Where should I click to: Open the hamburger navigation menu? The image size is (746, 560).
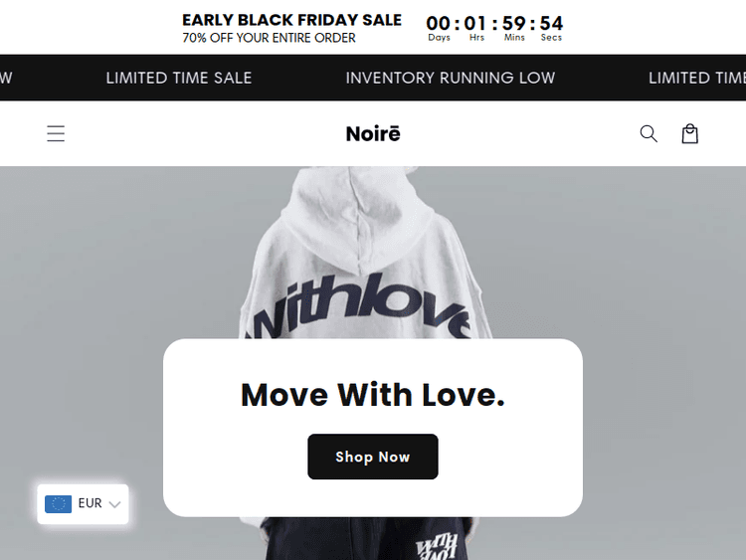click(x=56, y=133)
